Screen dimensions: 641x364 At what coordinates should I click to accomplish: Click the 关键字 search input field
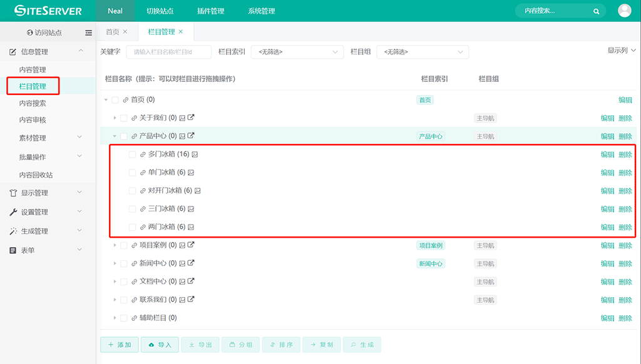point(168,52)
